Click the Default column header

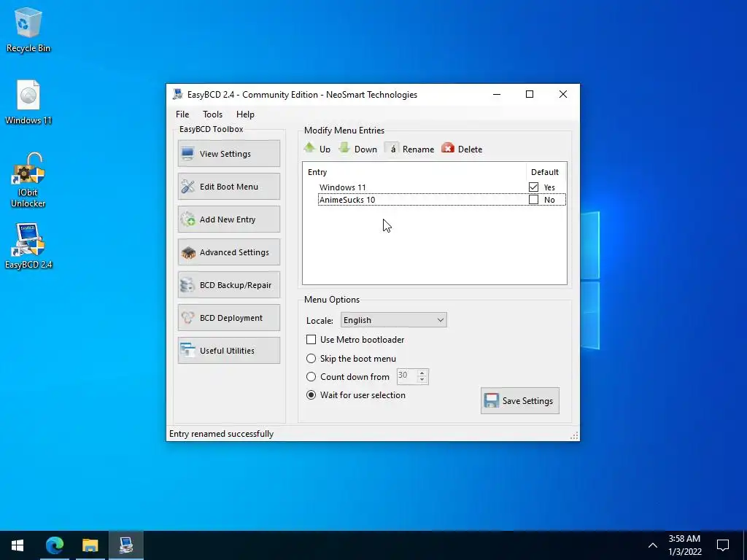coord(546,172)
